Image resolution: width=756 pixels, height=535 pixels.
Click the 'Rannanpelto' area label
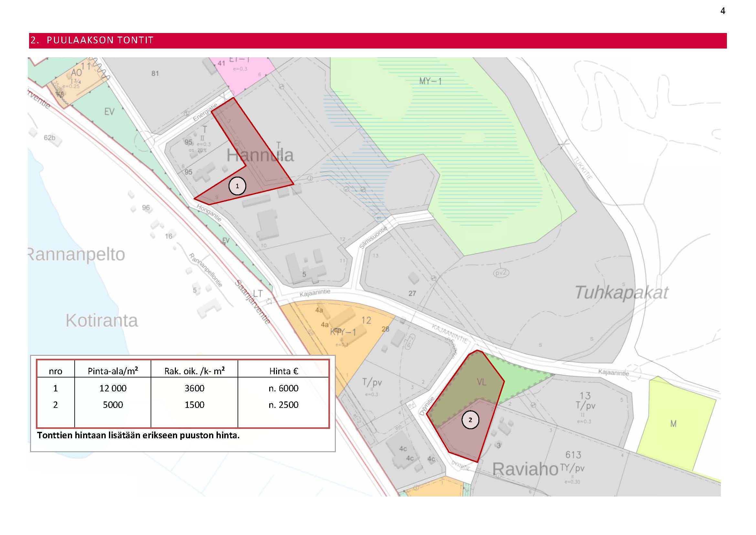pos(76,254)
